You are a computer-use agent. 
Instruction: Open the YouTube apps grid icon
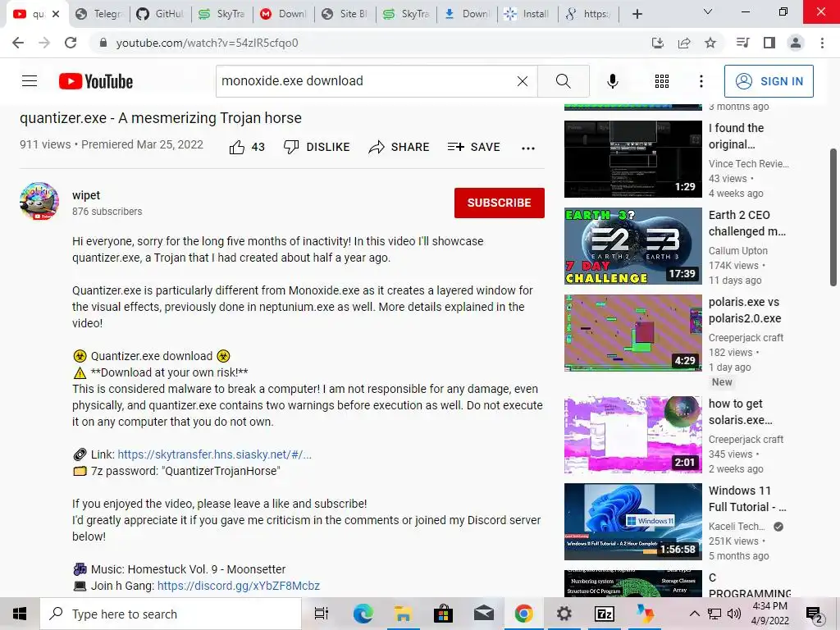662,81
